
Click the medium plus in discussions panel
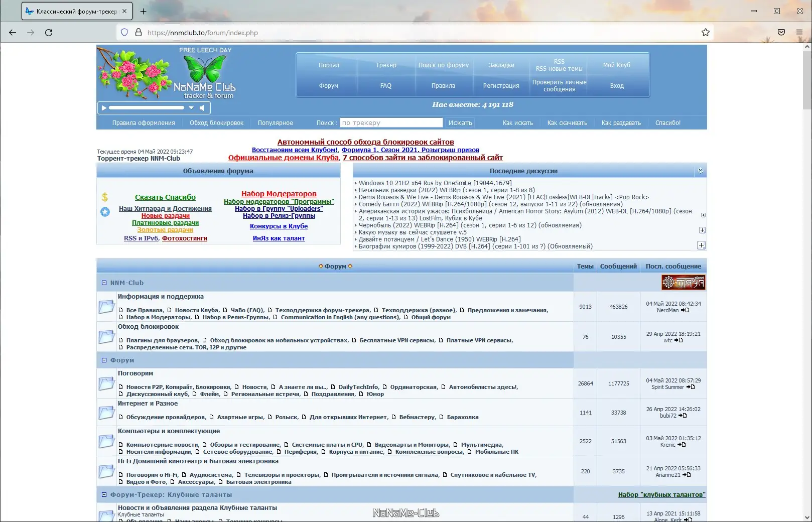pyautogui.click(x=702, y=230)
